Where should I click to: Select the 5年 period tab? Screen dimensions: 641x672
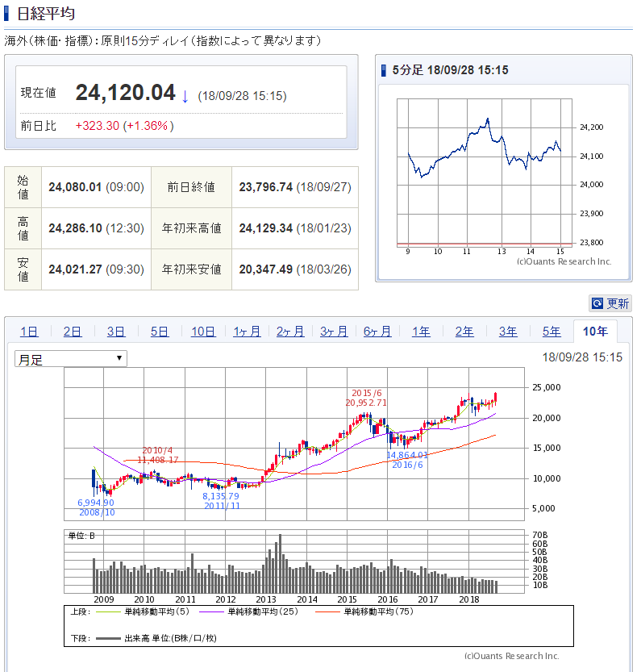click(x=552, y=332)
